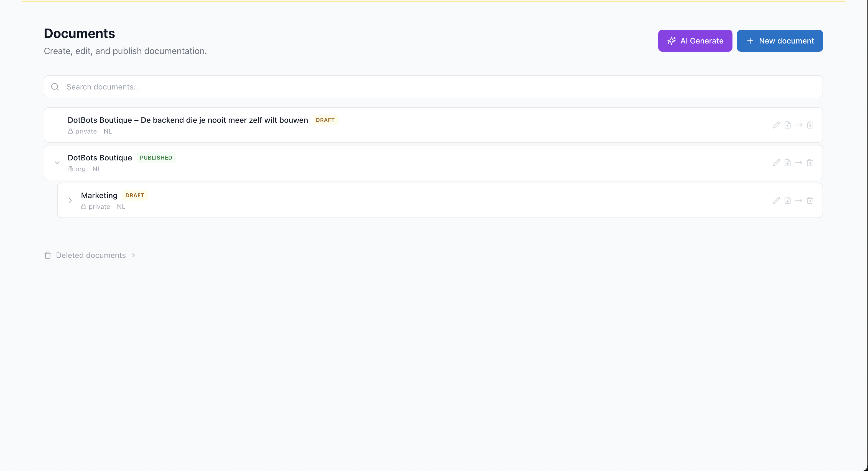Expand the Marketing document row
868x471 pixels.
pyautogui.click(x=70, y=201)
